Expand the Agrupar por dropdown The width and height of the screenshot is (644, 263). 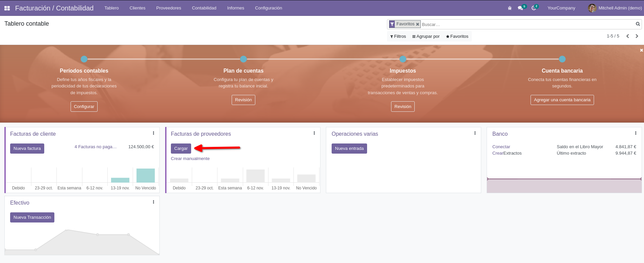(x=426, y=36)
